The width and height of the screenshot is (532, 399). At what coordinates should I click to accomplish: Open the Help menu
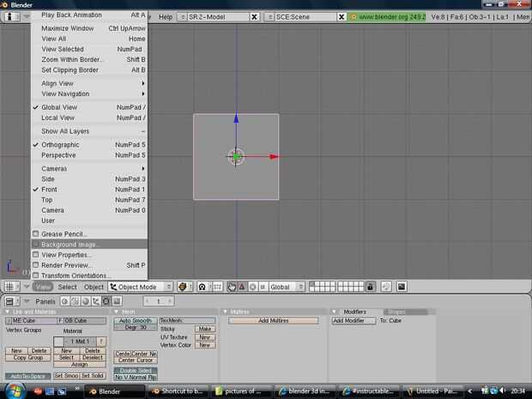pos(166,17)
